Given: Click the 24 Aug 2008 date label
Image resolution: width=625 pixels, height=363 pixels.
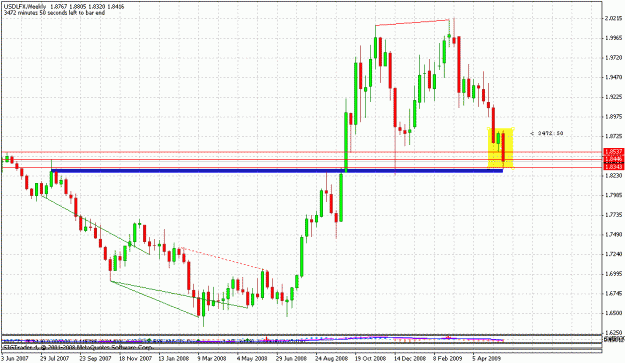Looking at the screenshot, I should (x=332, y=358).
